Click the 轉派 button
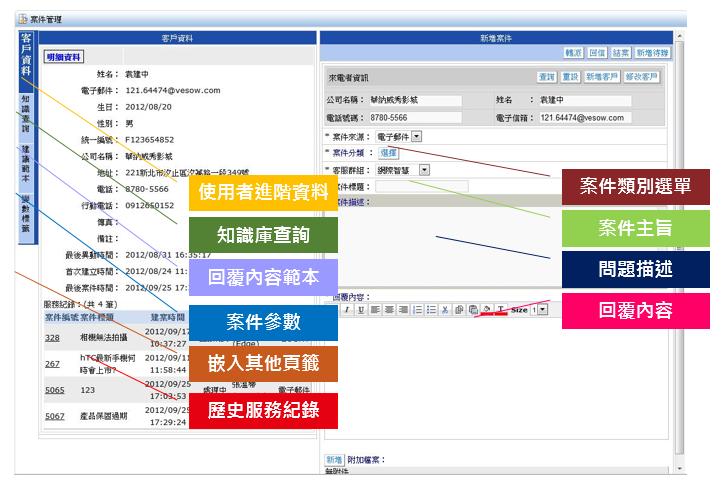This screenshot has width=718, height=480. coord(573,53)
